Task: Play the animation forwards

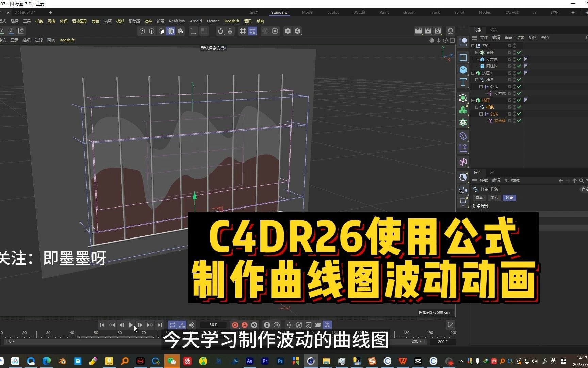Action: click(x=131, y=325)
